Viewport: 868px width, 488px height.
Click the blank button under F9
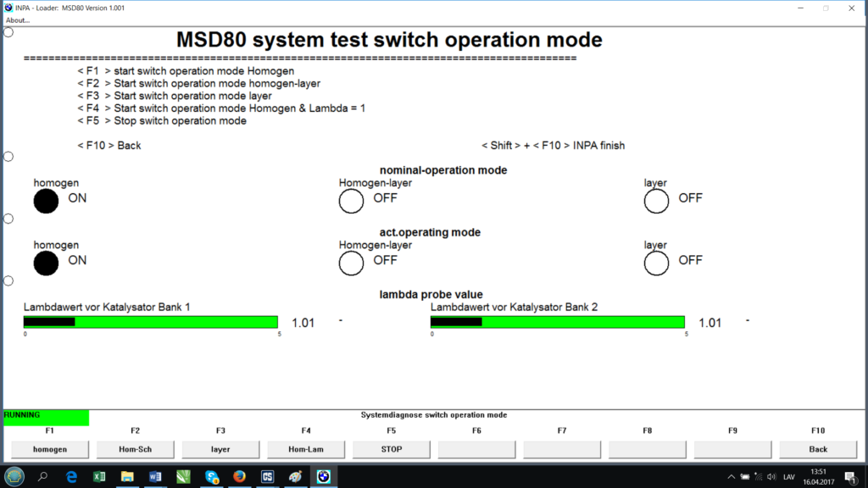pos(732,449)
